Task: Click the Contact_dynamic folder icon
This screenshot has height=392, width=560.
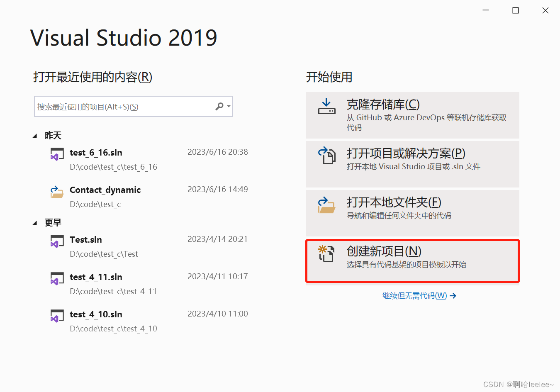Action: pyautogui.click(x=57, y=192)
